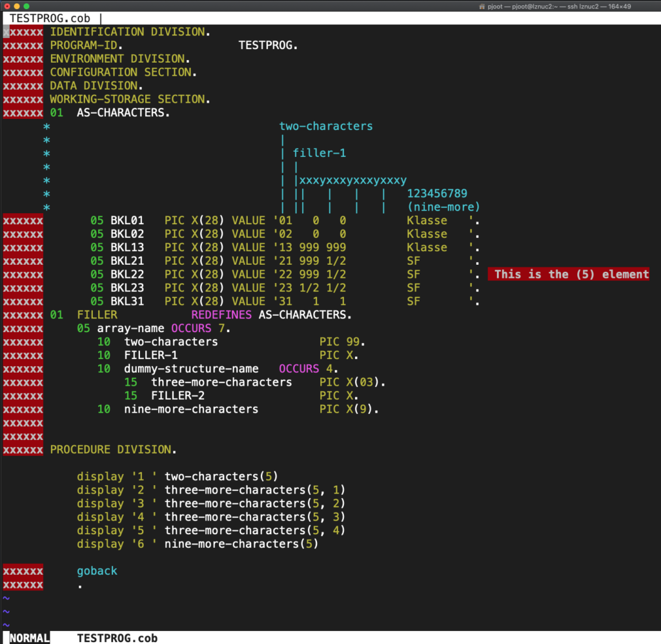Click 'PIC X(28)' on the BKL01 line
661x644 pixels.
click(194, 220)
